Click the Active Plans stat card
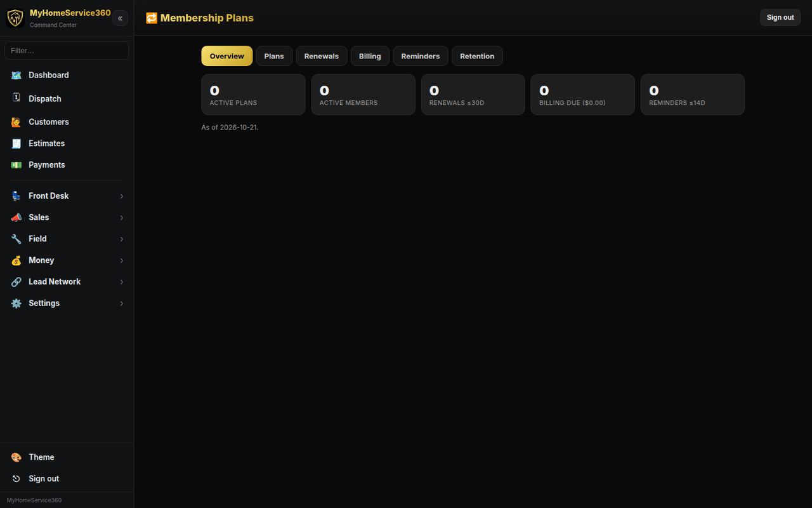This screenshot has height=508, width=812. (253, 95)
